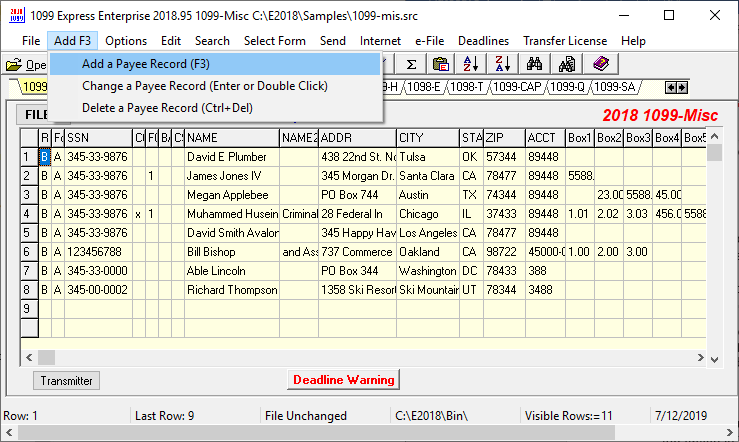
Task: Close the Add F3 menu
Action: pos(72,41)
